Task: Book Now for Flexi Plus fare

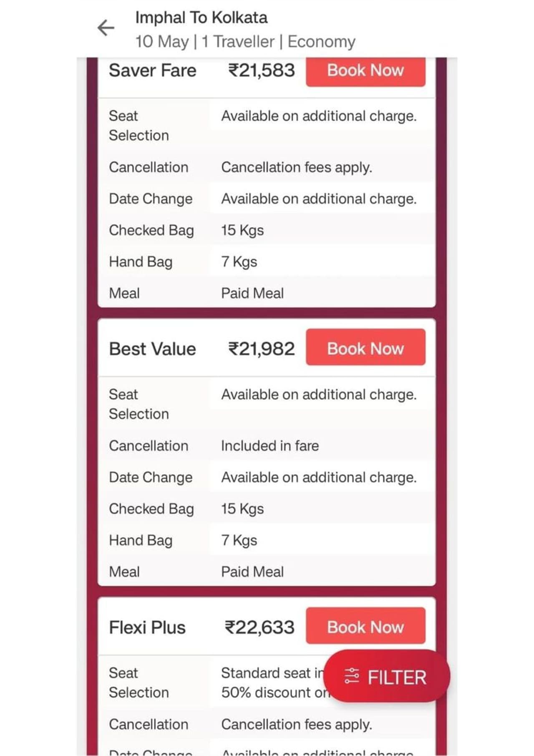Action: click(x=365, y=627)
